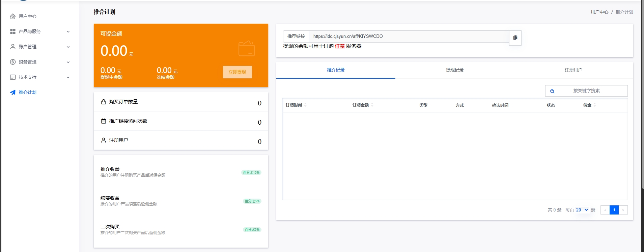Expand the 账户管理 menu chevron

click(x=68, y=47)
